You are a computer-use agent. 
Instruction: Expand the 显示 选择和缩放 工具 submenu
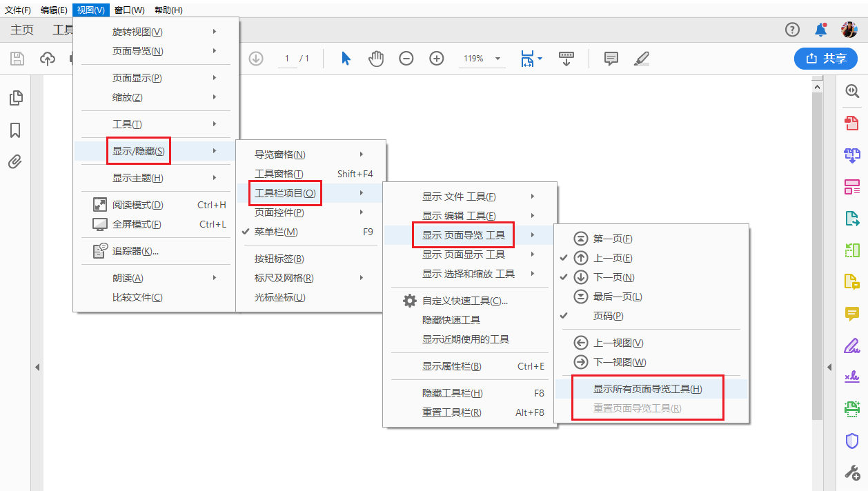[470, 274]
